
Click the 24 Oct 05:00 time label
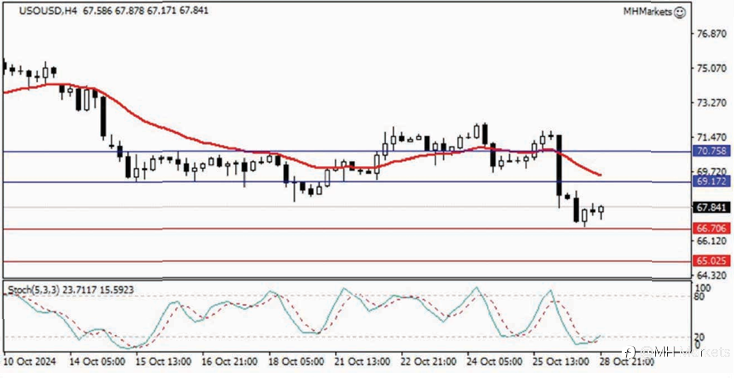(x=495, y=362)
